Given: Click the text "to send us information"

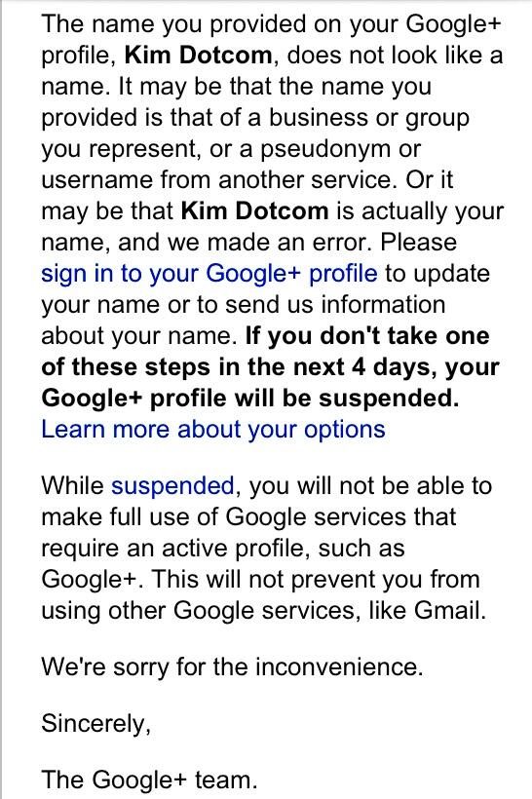Looking at the screenshot, I should 321,305.
